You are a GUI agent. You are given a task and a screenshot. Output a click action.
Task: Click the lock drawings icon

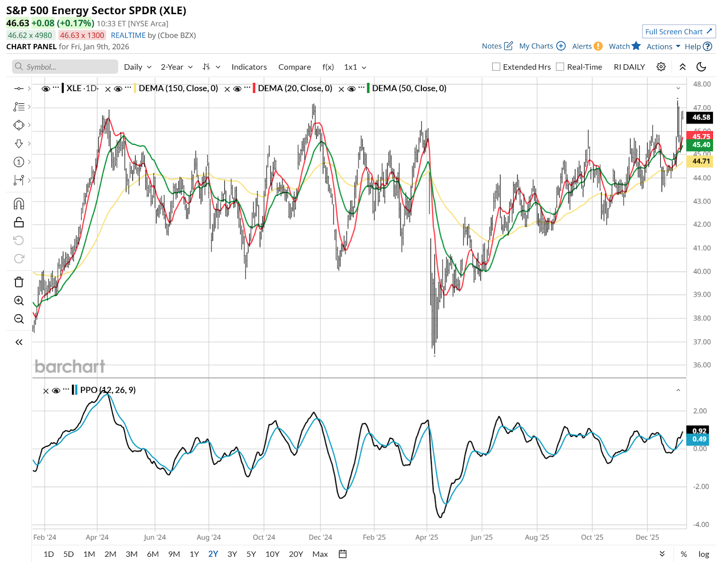coord(19,222)
